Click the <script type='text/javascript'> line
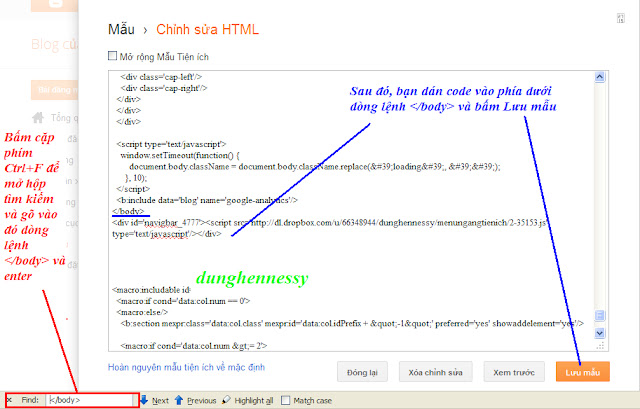640x409 pixels. (x=171, y=144)
